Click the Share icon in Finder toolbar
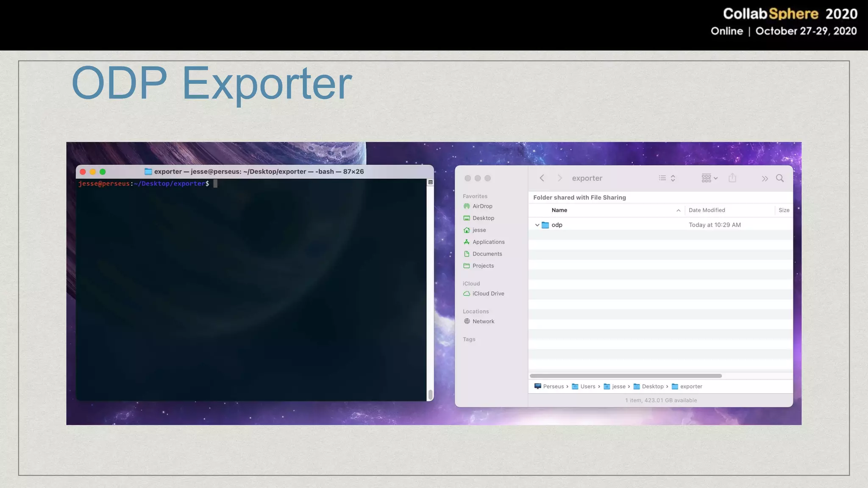Image resolution: width=868 pixels, height=488 pixels. (732, 178)
